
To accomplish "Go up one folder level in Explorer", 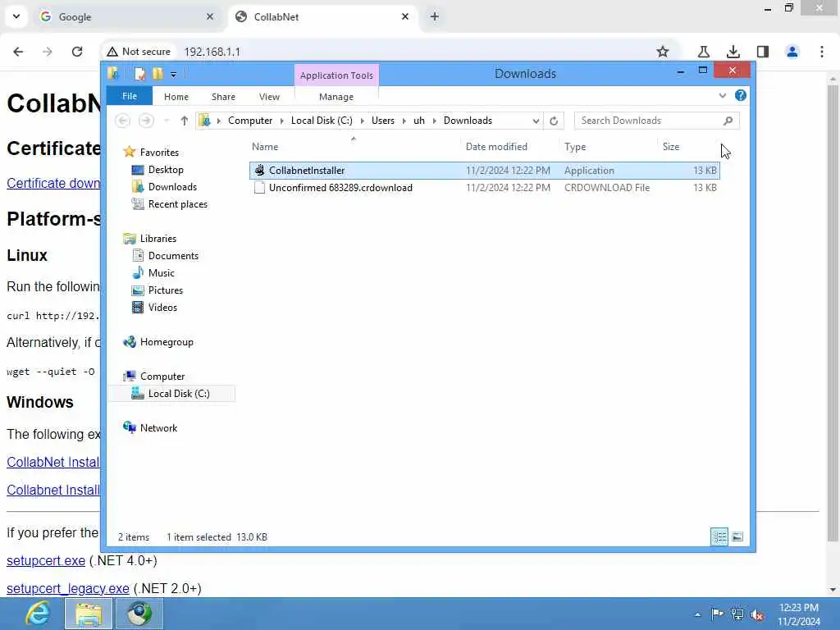I will 185,121.
